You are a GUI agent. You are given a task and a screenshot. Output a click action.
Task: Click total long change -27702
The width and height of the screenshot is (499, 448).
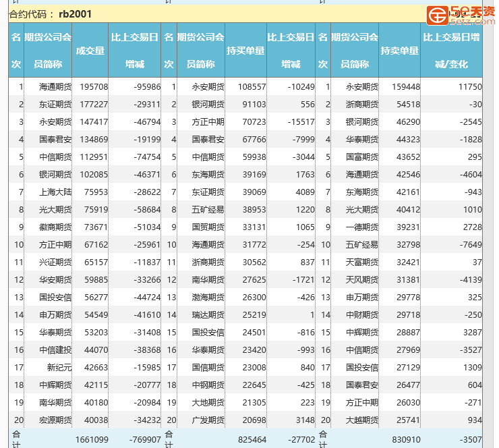coord(301,440)
